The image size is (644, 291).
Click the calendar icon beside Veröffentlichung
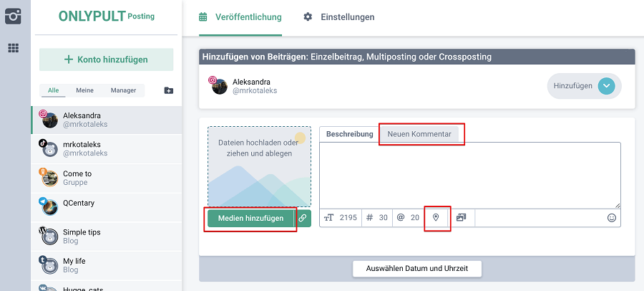click(203, 17)
